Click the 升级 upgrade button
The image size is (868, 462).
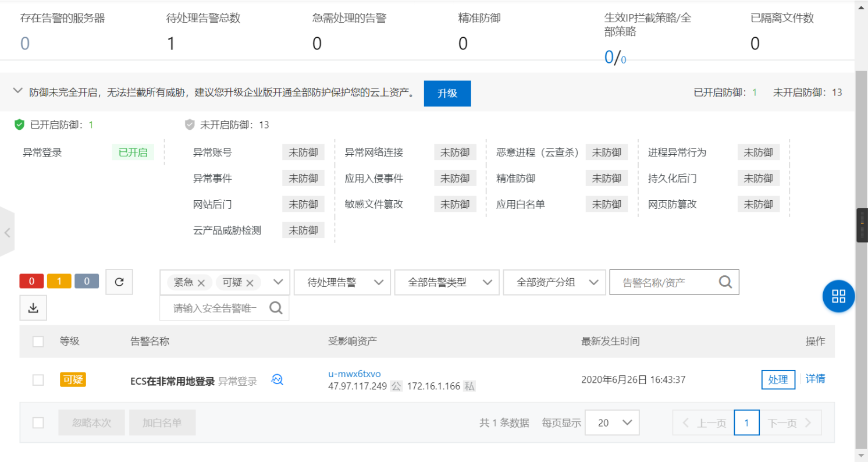point(447,93)
